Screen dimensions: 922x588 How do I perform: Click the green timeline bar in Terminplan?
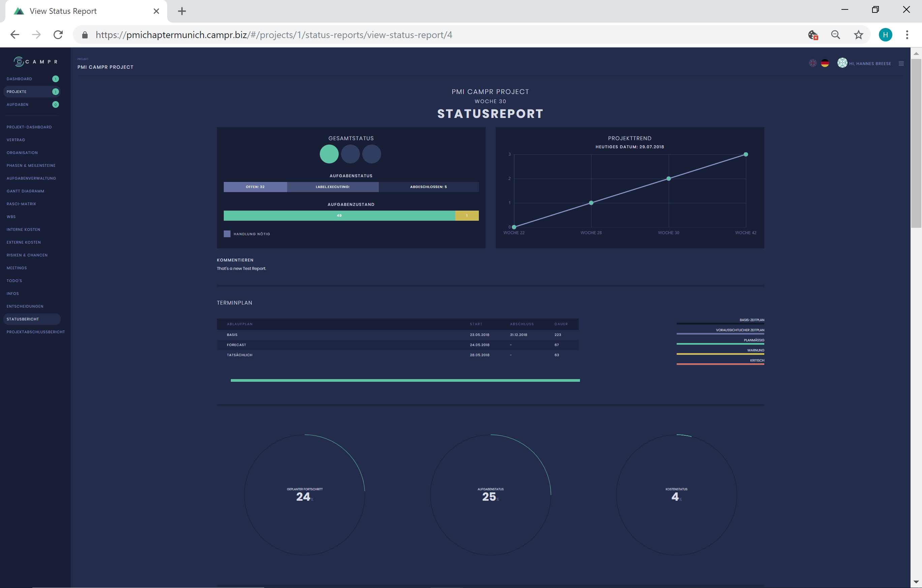pyautogui.click(x=405, y=380)
